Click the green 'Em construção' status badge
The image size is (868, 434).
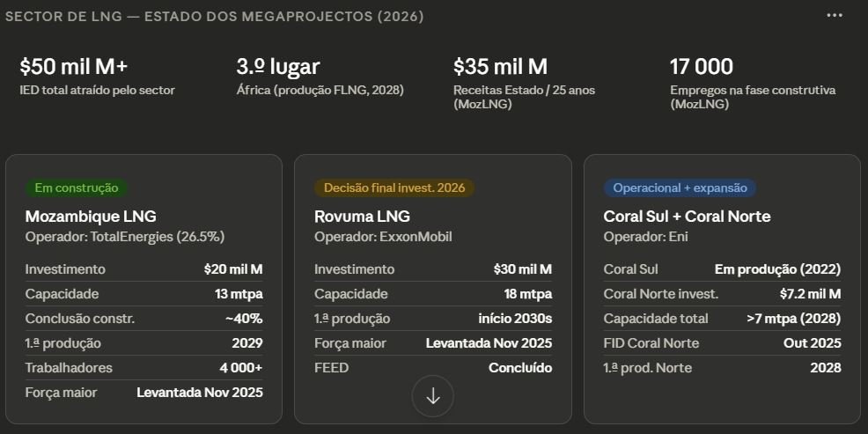click(77, 188)
